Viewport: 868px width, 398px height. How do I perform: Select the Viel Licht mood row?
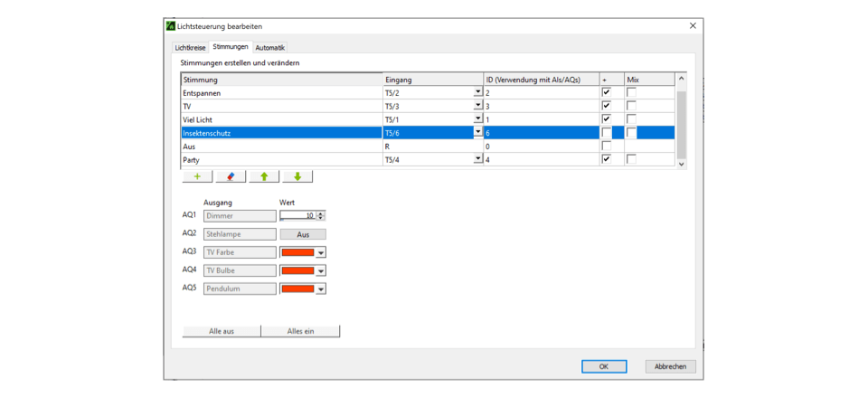(280, 119)
